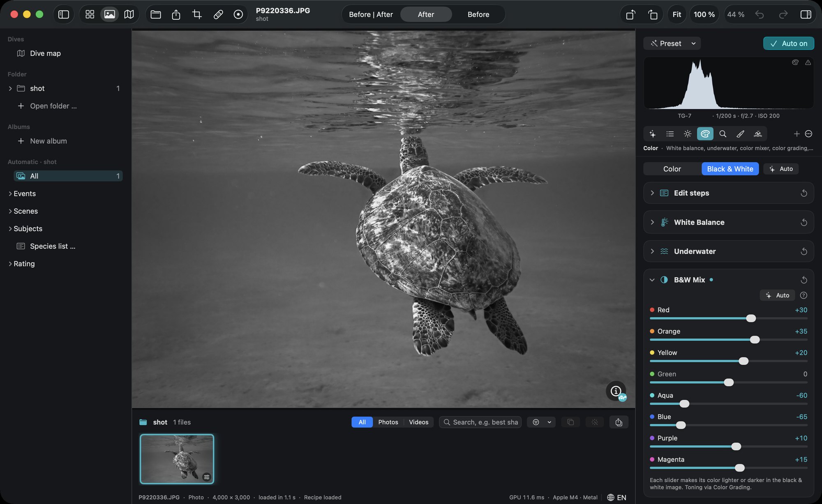Select the Before view
Viewport: 822px width, 504px height.
click(x=478, y=14)
